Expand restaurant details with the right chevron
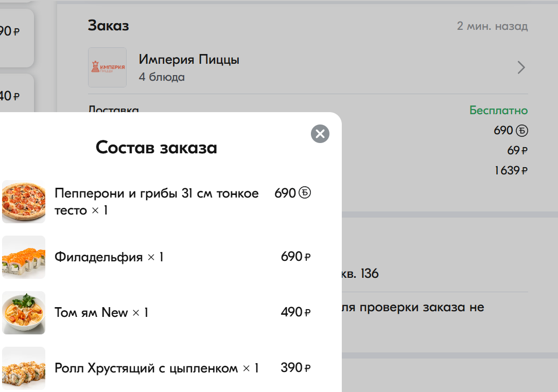The width and height of the screenshot is (558, 392). [521, 67]
